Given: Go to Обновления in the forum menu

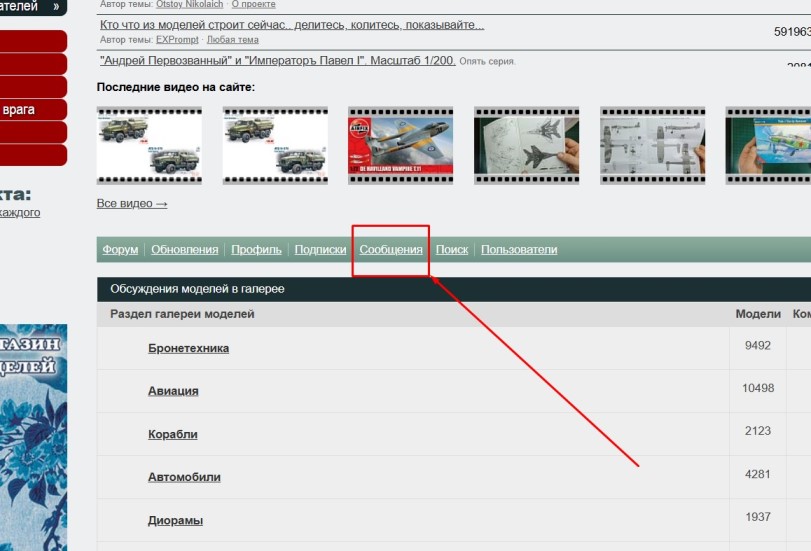Looking at the screenshot, I should [184, 250].
